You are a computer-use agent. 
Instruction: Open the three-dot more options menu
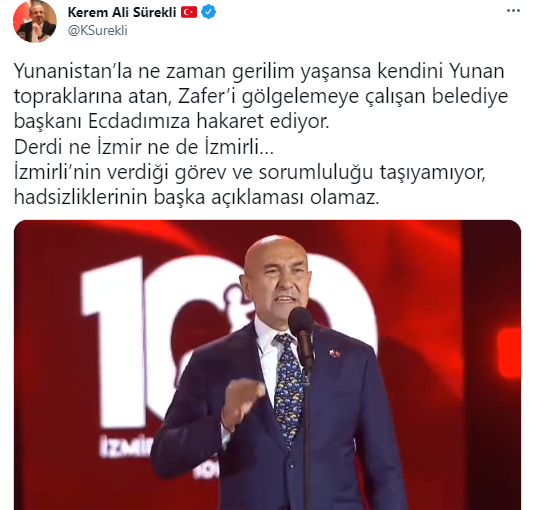coord(513,11)
